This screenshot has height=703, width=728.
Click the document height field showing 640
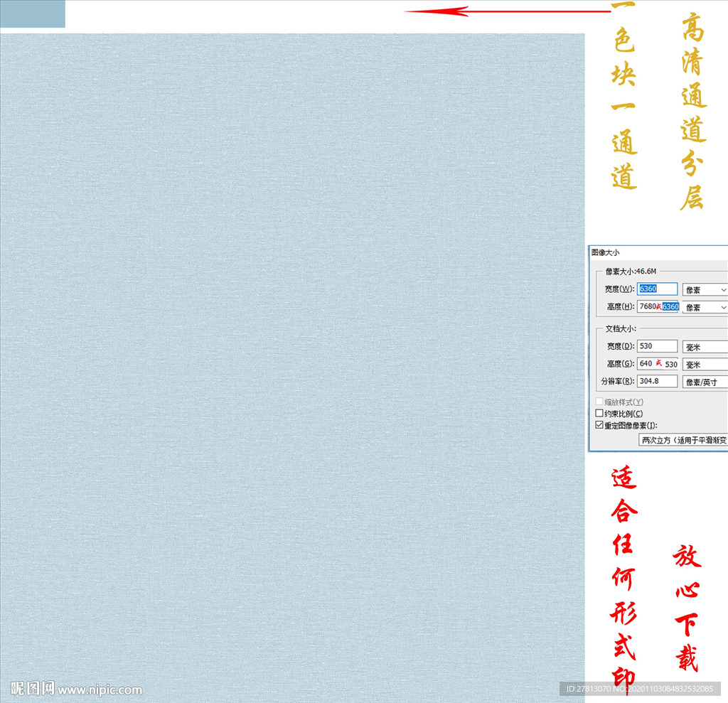coord(658,363)
